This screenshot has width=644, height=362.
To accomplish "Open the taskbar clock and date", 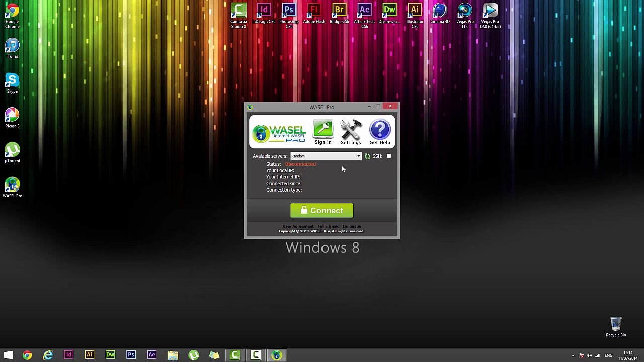I will pyautogui.click(x=628, y=356).
